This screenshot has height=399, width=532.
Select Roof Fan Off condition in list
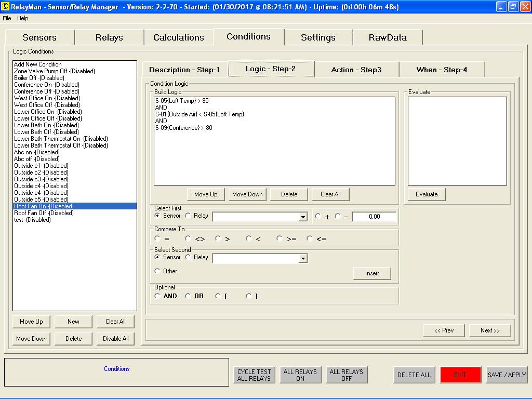pyautogui.click(x=44, y=213)
